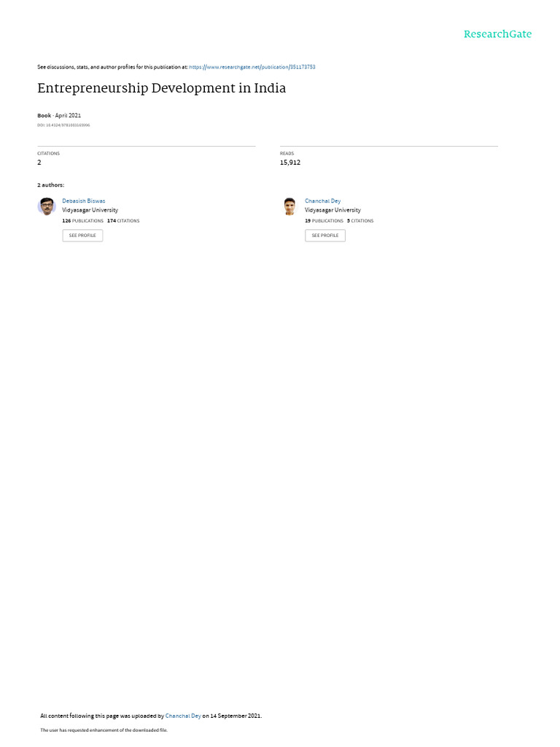Viewport: 560px width, 747px height.
Task: Open Chanchal Dey author name link
Action: click(x=322, y=201)
